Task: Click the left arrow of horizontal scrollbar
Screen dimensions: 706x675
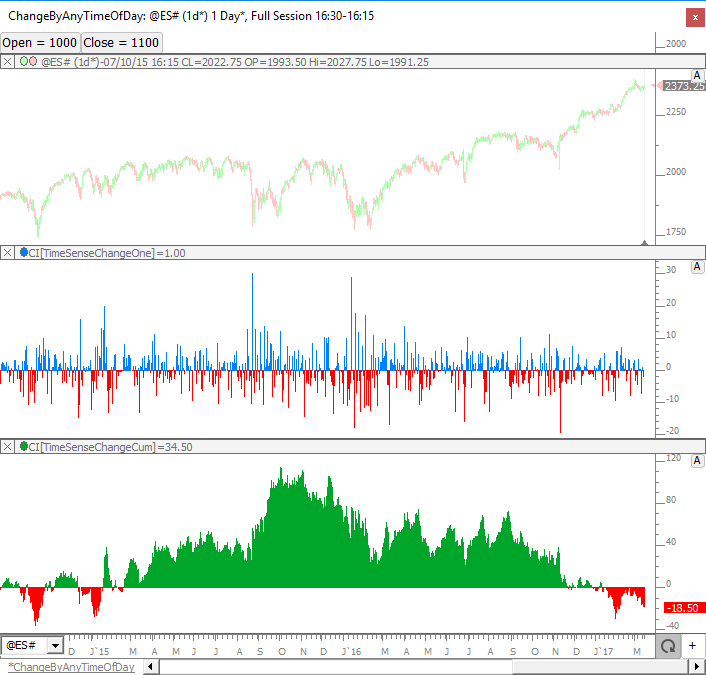Action: (150, 667)
